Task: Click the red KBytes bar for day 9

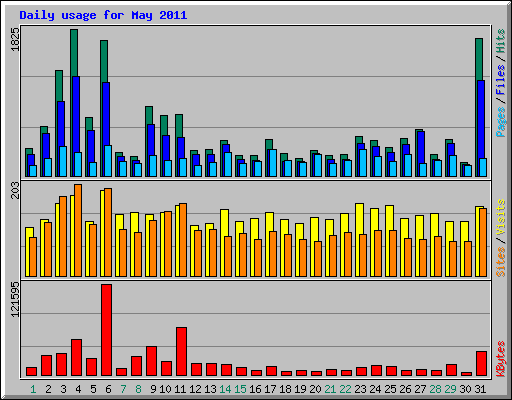Action: (151, 361)
